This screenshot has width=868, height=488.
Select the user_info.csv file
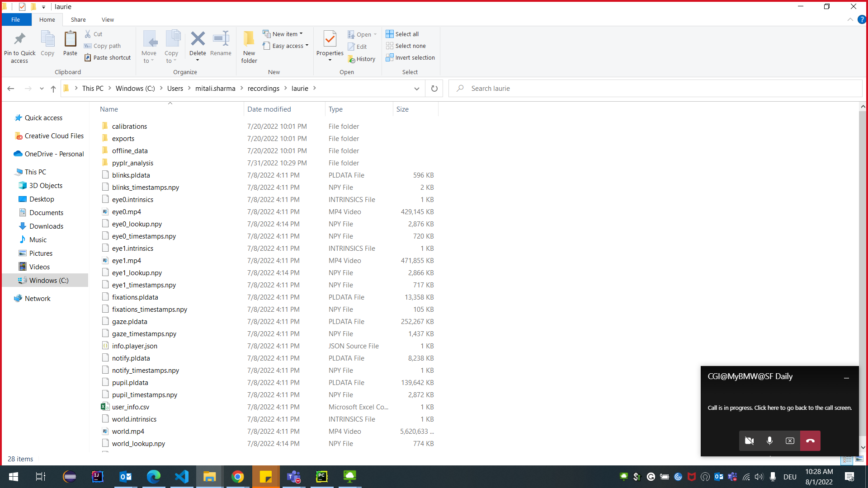[x=130, y=407]
